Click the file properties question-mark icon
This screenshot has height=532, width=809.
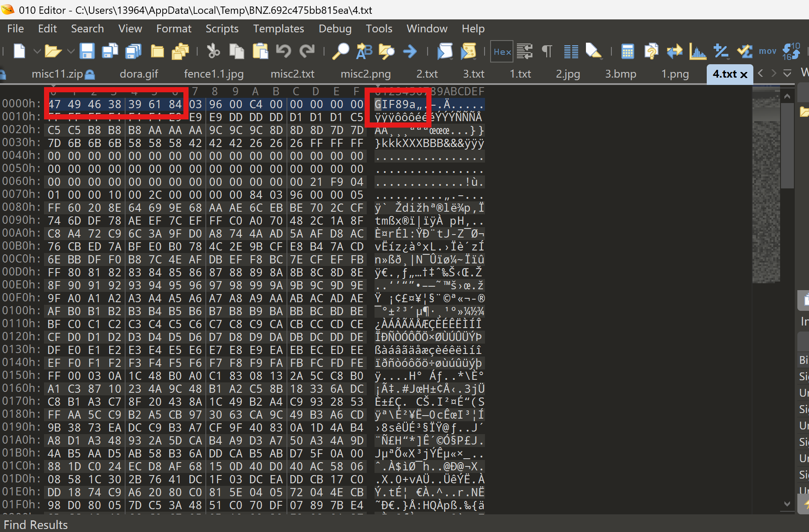click(651, 51)
